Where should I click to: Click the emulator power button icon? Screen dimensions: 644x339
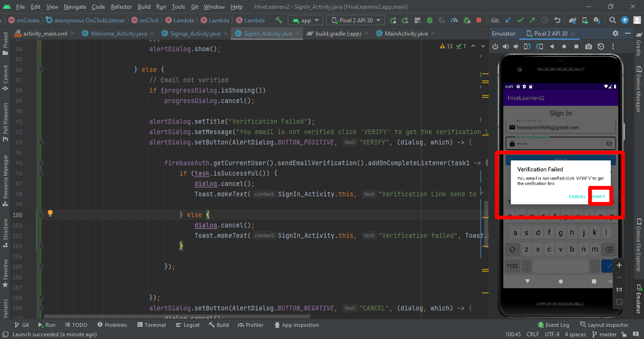point(495,46)
